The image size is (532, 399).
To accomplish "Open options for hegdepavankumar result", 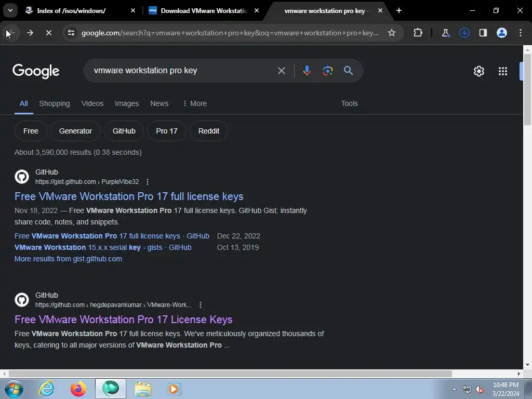I will click(x=201, y=305).
